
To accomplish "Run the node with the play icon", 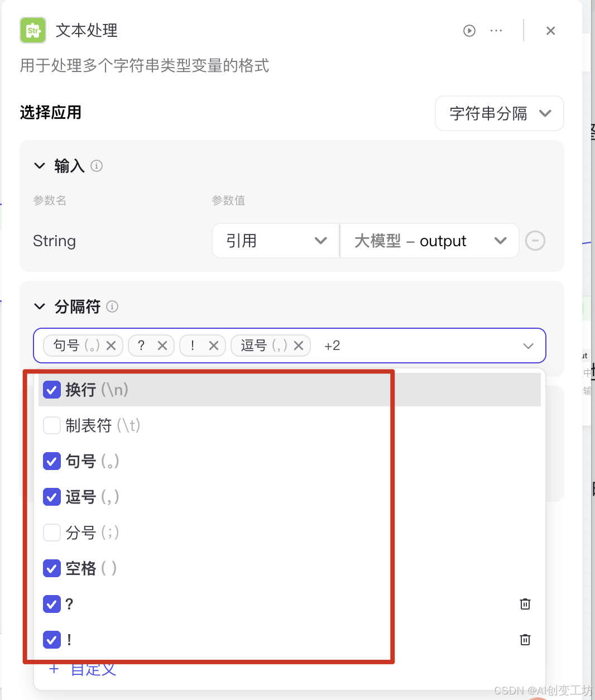I will (x=469, y=31).
